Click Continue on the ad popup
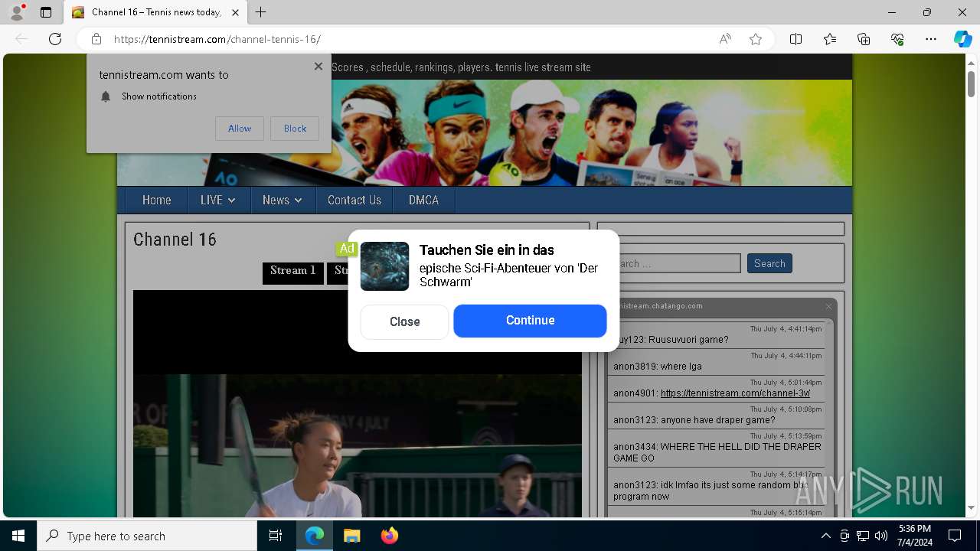 pyautogui.click(x=530, y=321)
